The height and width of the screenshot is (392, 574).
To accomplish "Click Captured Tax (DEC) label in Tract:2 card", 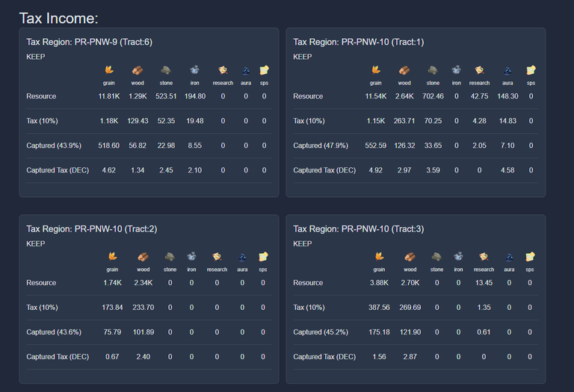I will (x=58, y=356).
